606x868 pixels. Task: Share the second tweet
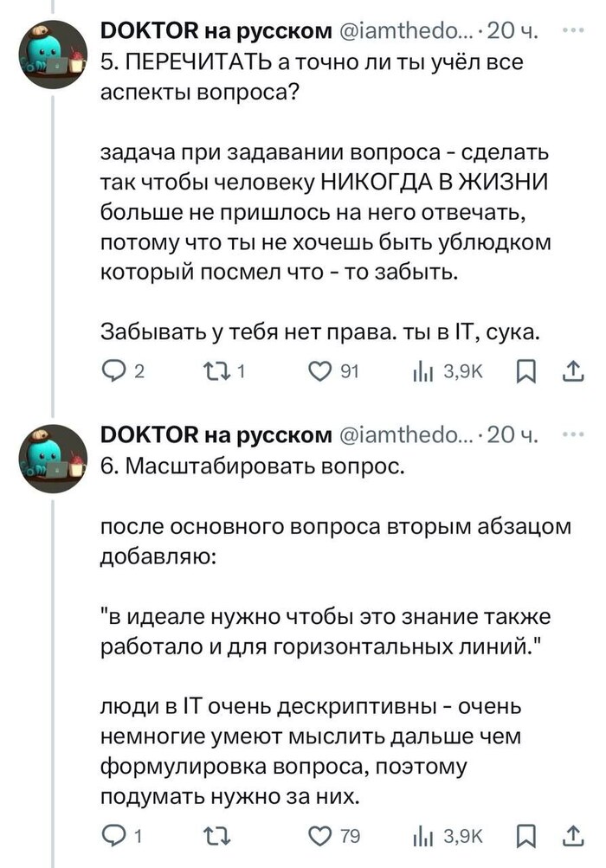[574, 836]
